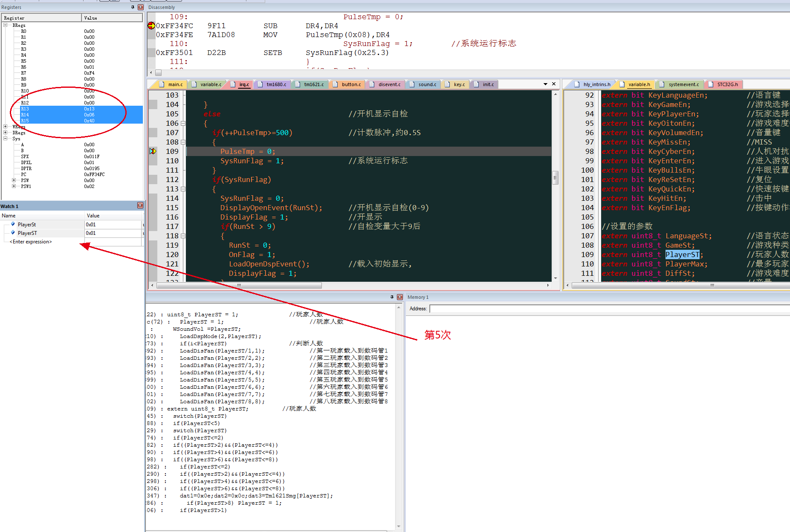790x532 pixels.
Task: Click the scroll-up arrow in the irq.c editor
Action: point(555,94)
